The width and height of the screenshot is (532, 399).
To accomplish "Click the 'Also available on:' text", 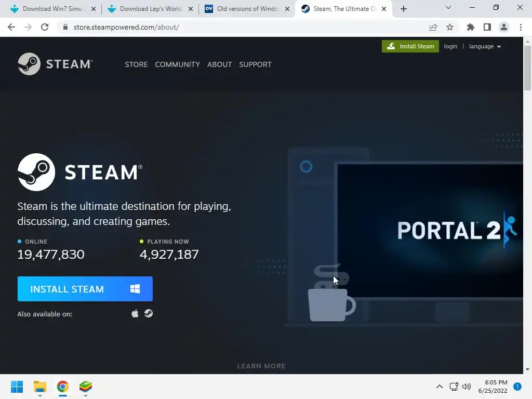I will click(45, 314).
